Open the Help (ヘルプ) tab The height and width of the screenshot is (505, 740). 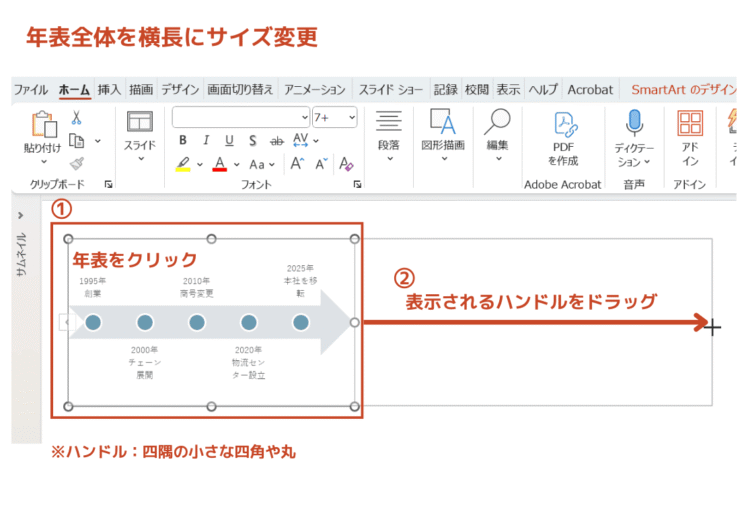[x=543, y=90]
